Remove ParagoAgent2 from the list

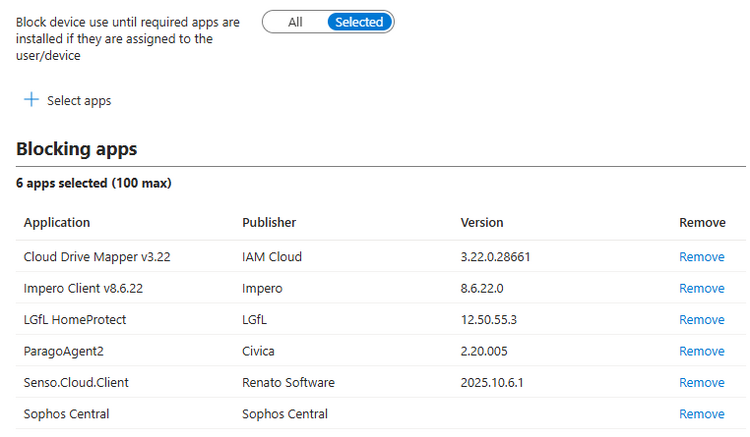(702, 351)
